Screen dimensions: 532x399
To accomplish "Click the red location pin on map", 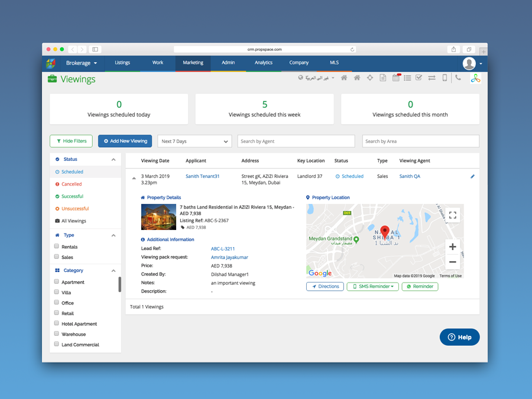I will (x=385, y=232).
